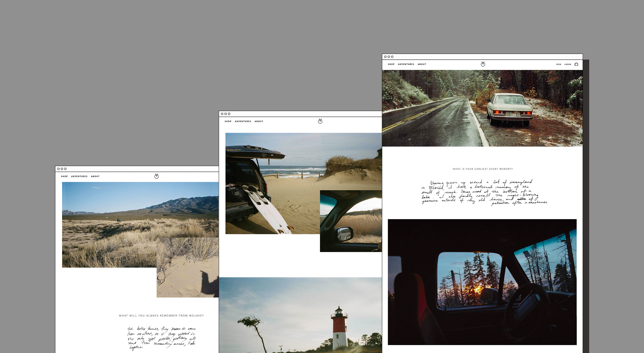Select About in left window navigation
Screen dimensions: 644x353
click(95, 176)
